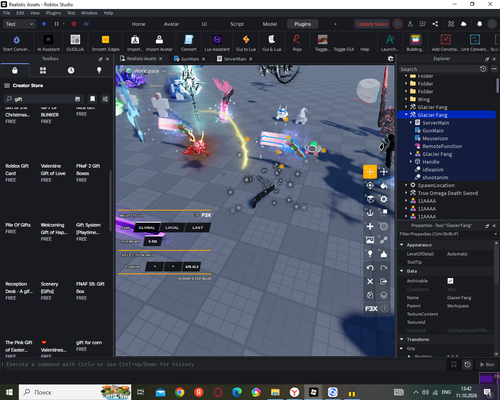Set F3X move axis to Global
This screenshot has height=400, width=500.
(147, 228)
